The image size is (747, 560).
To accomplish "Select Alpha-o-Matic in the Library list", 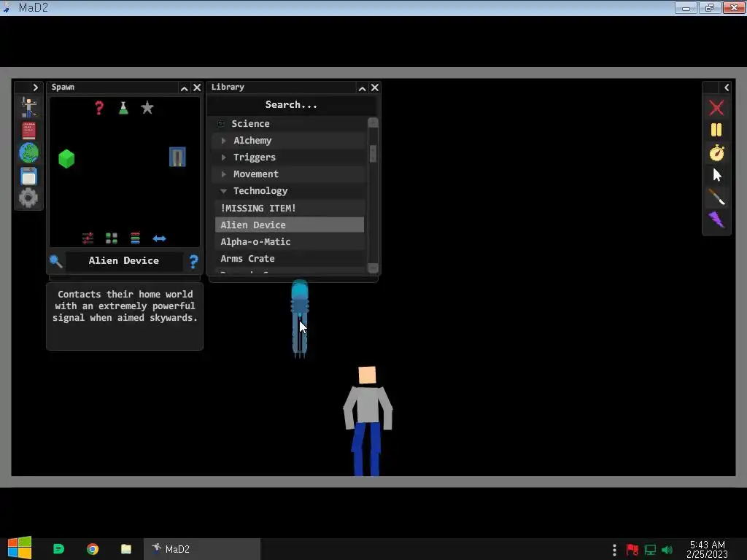I will (290, 241).
